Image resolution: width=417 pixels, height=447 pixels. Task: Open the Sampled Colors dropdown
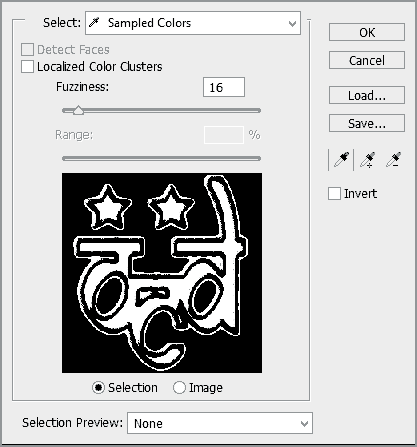[x=193, y=23]
